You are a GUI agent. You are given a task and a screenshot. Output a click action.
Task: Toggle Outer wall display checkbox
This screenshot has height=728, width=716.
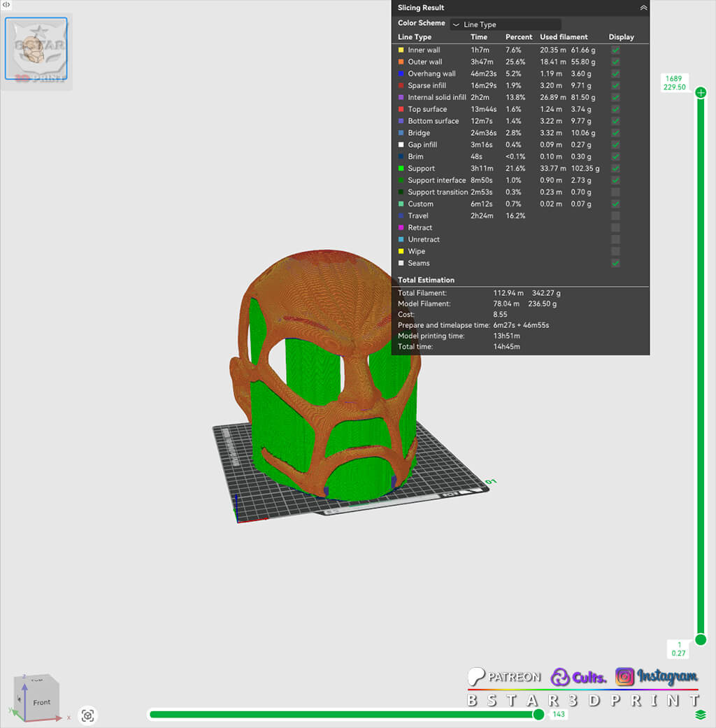[x=615, y=62]
